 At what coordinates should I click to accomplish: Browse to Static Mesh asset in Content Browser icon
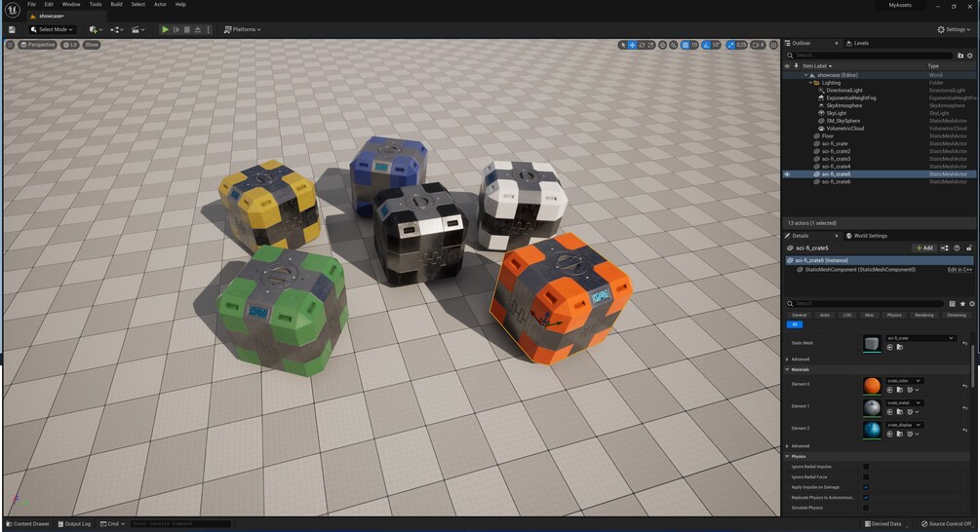click(x=899, y=347)
